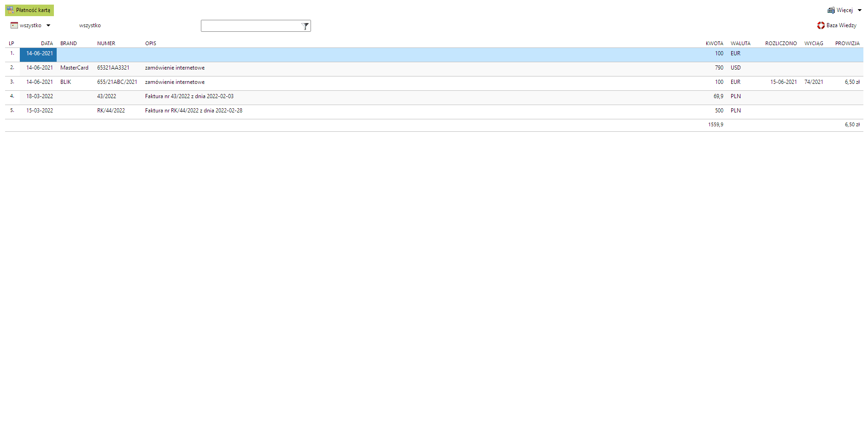Click the search filter input field

251,26
